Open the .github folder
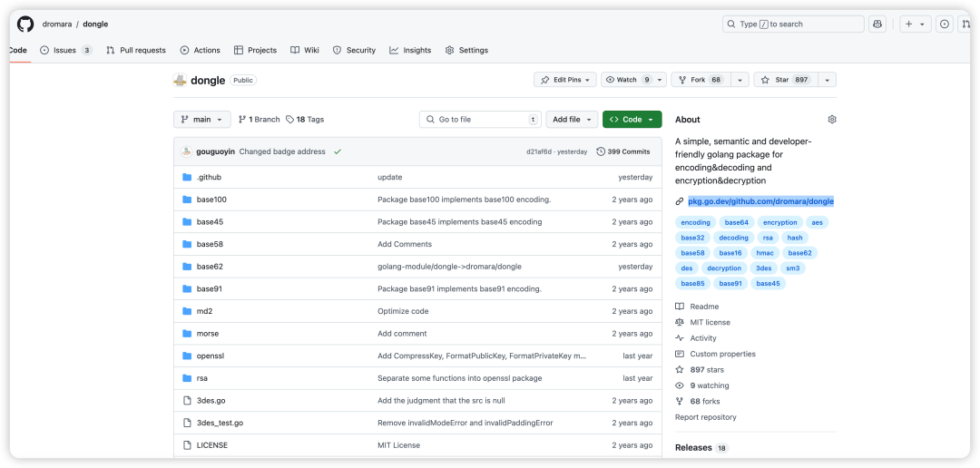This screenshot has width=980, height=468. point(209,178)
